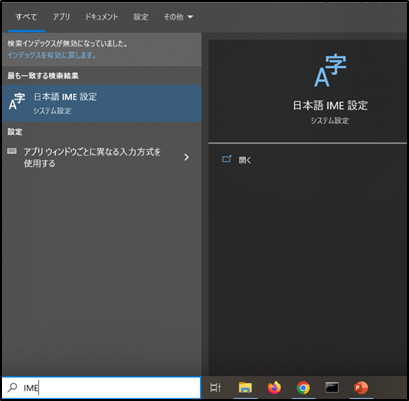Screen dimensions: 409x401
Task: Switch to PowerPoint taskbar icon
Action: [x=361, y=388]
